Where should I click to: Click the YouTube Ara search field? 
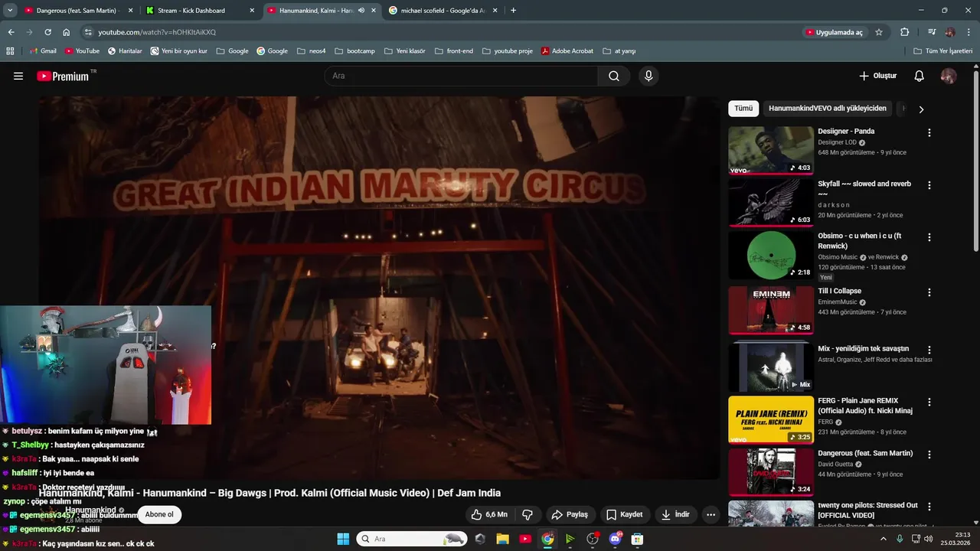pyautogui.click(x=462, y=76)
